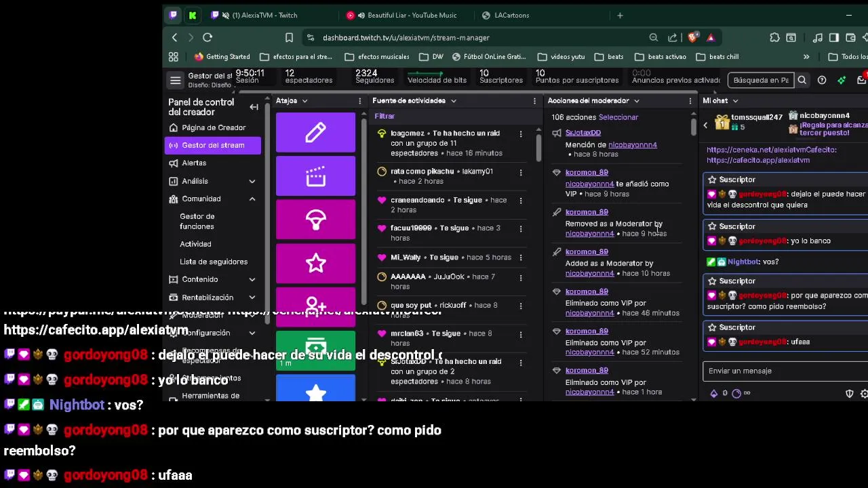Click the search magnifier icon in the dashboard header
868x488 pixels.
pos(802,80)
